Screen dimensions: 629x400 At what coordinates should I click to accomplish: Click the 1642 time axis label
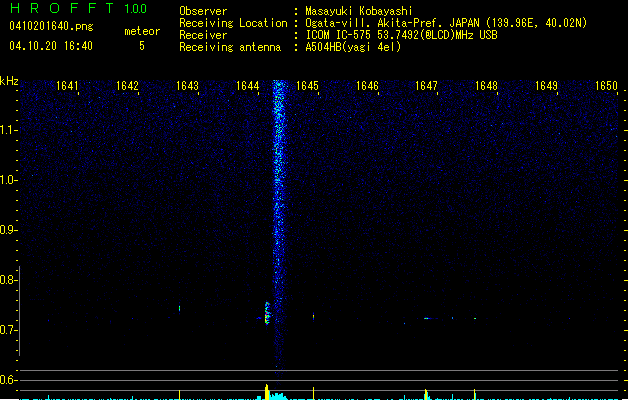[127, 86]
